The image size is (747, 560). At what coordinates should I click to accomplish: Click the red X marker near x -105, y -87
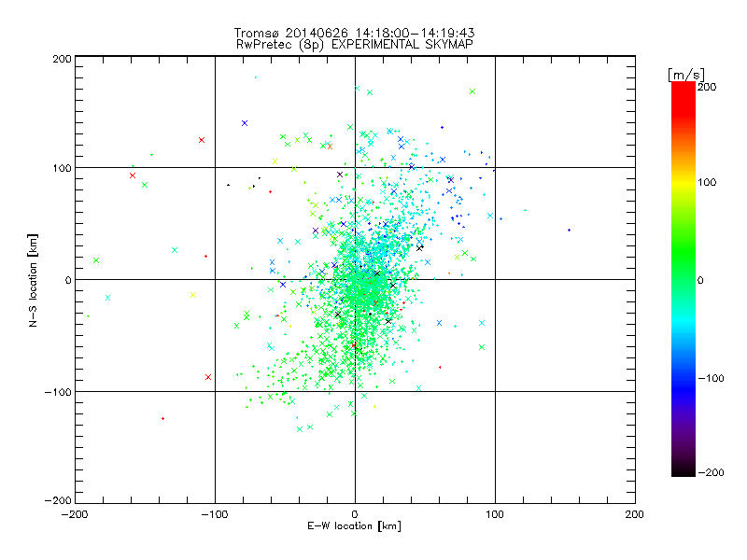coord(208,377)
